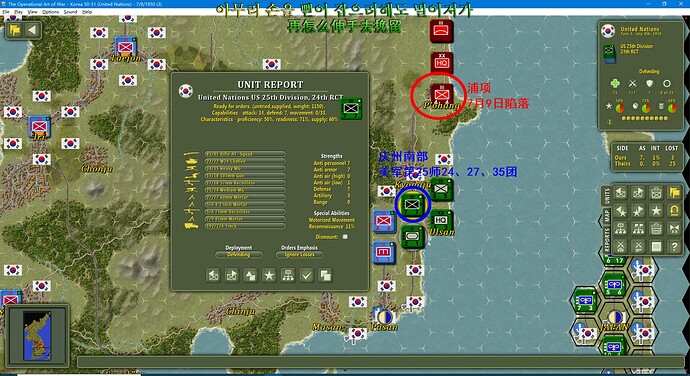The height and width of the screenshot is (376, 690).
Task: Select previous unit arrow icon in Unit Report
Action: tap(213, 276)
